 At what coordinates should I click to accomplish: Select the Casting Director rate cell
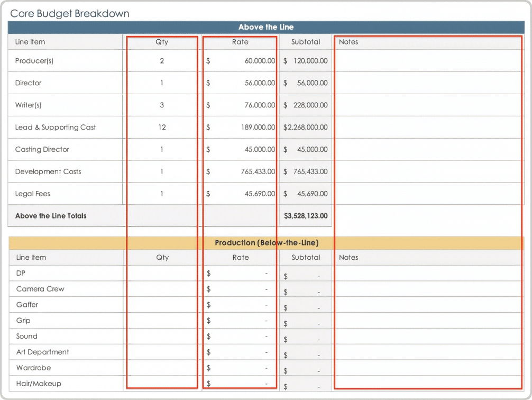click(240, 150)
